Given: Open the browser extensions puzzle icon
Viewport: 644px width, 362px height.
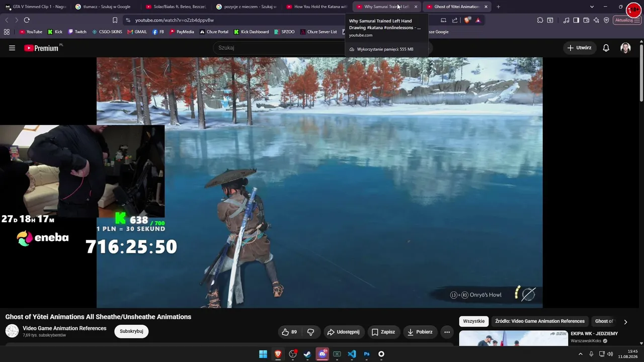Looking at the screenshot, I should [x=540, y=20].
